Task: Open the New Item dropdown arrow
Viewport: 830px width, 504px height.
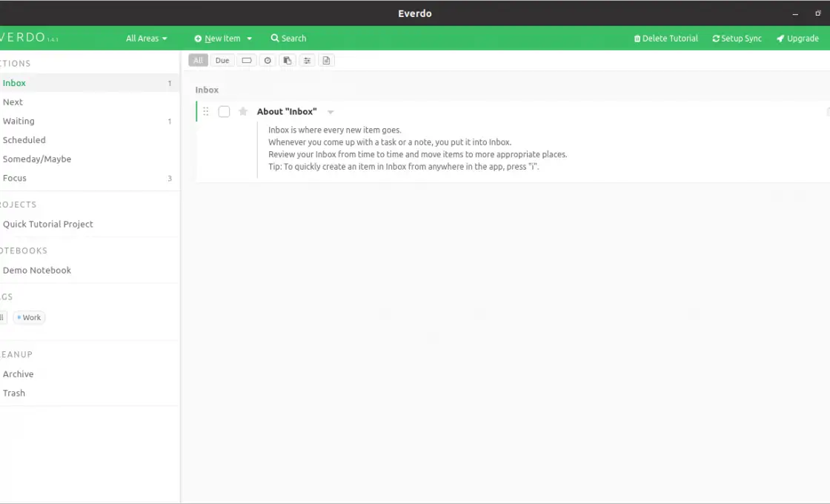Action: (x=249, y=39)
